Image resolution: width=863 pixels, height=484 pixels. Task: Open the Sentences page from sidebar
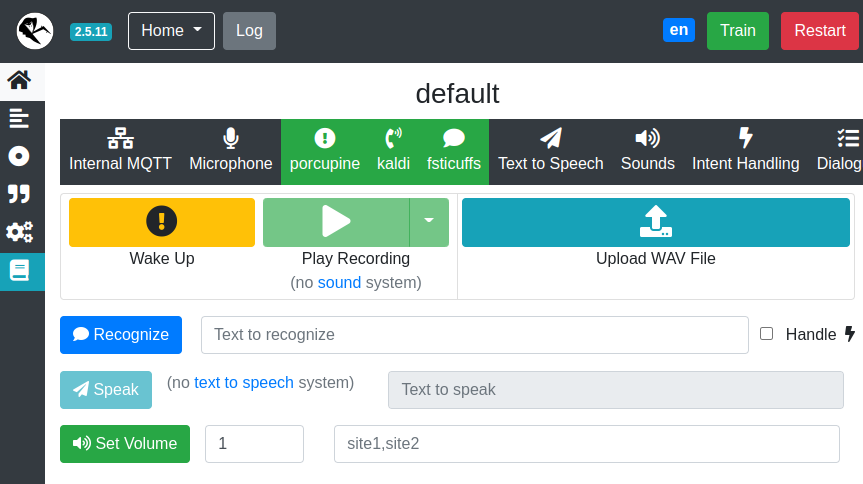(x=19, y=118)
